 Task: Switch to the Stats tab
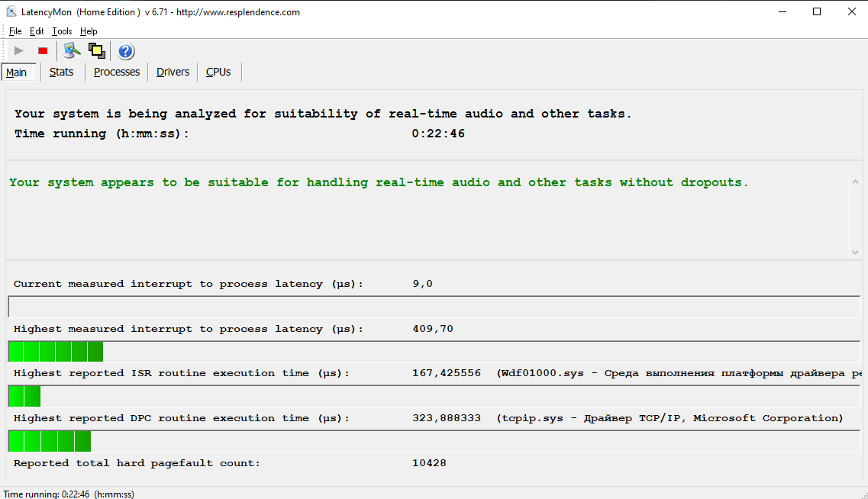61,72
